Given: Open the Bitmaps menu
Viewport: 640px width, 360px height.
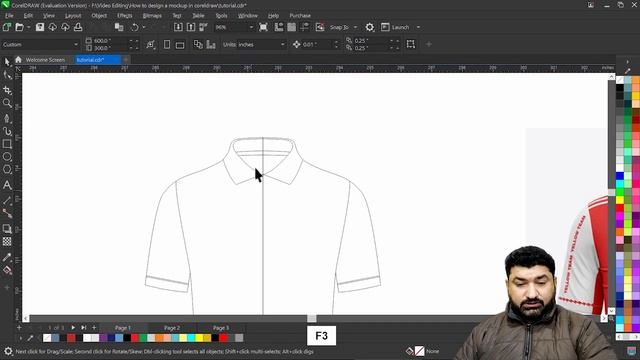Looking at the screenshot, I should coord(152,16).
